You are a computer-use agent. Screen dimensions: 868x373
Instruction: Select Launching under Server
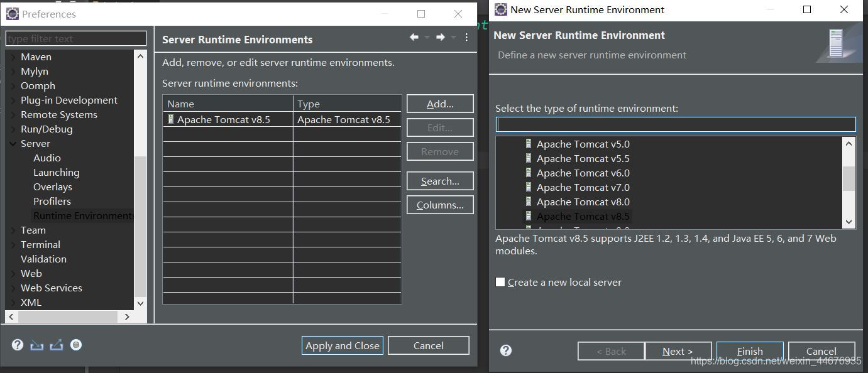[x=57, y=172]
